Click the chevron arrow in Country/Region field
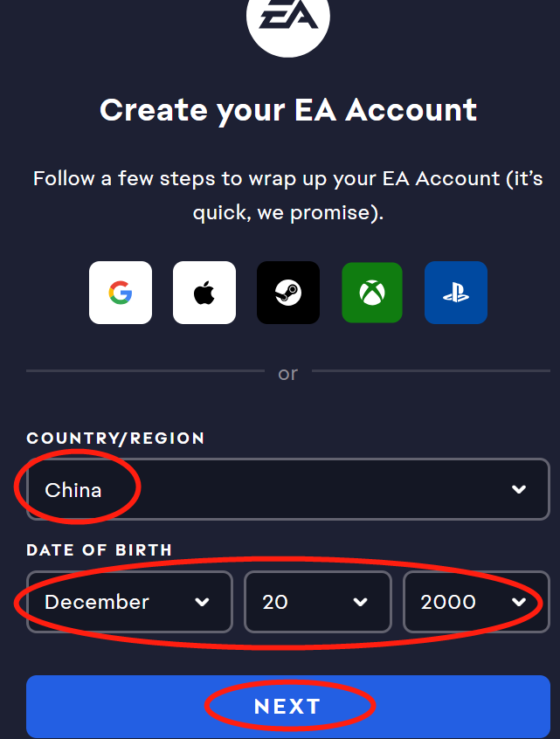Image resolution: width=560 pixels, height=739 pixels. click(519, 490)
